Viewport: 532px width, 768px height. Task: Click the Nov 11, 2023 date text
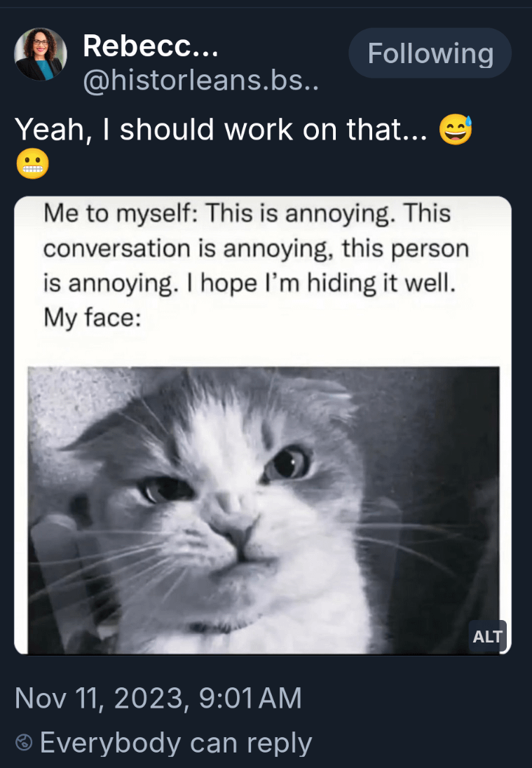102,698
